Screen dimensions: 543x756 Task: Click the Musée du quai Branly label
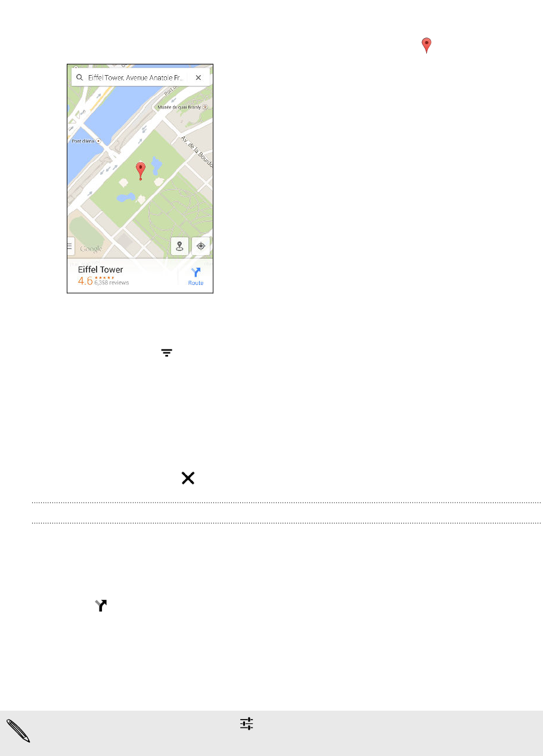click(x=182, y=107)
